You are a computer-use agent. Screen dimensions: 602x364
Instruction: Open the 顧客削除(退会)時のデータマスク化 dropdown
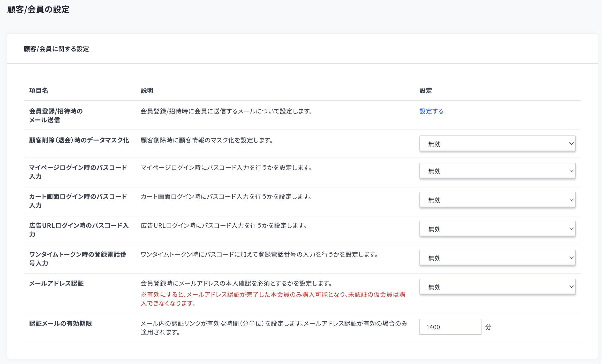pyautogui.click(x=497, y=143)
